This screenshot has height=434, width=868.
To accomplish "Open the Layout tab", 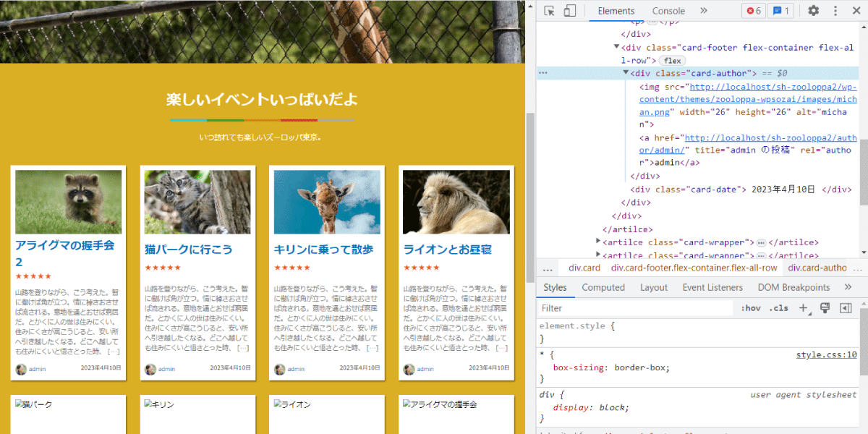I will pos(654,287).
